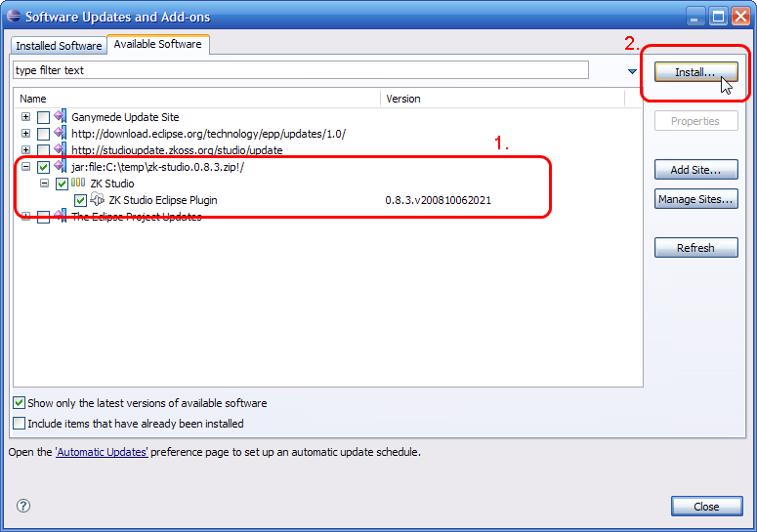Check the download.eclipse.org epp updates checkbox
The image size is (757, 532).
point(43,134)
